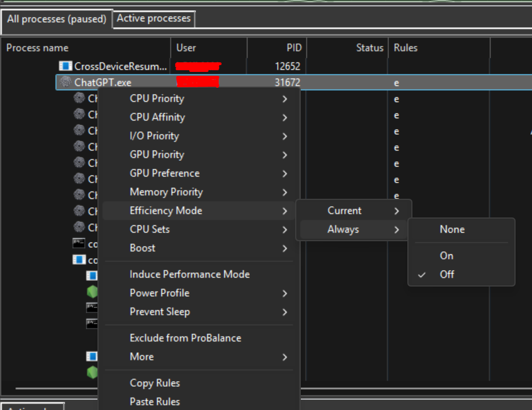Expand the Prevent Sleep submenu arrow

tap(284, 313)
